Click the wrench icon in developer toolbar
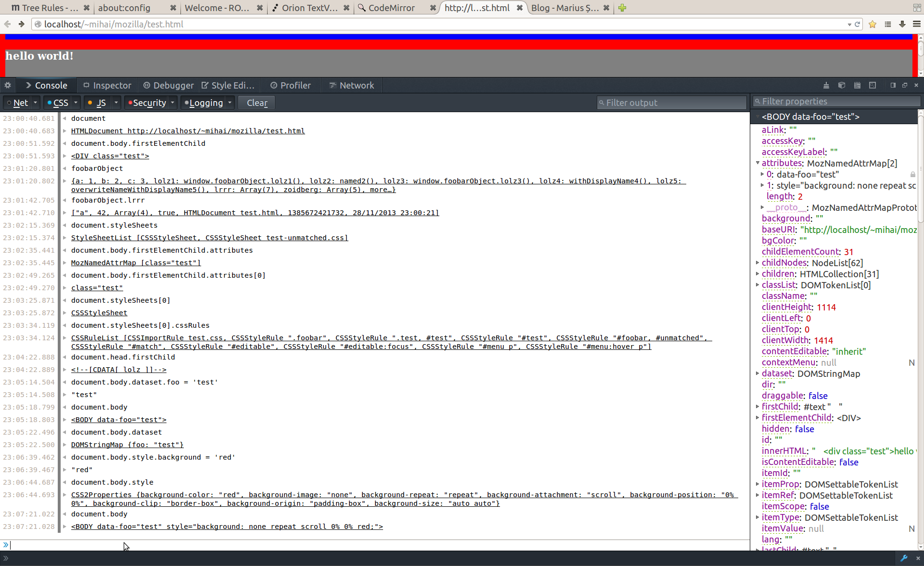The height and width of the screenshot is (566, 924). click(904, 558)
